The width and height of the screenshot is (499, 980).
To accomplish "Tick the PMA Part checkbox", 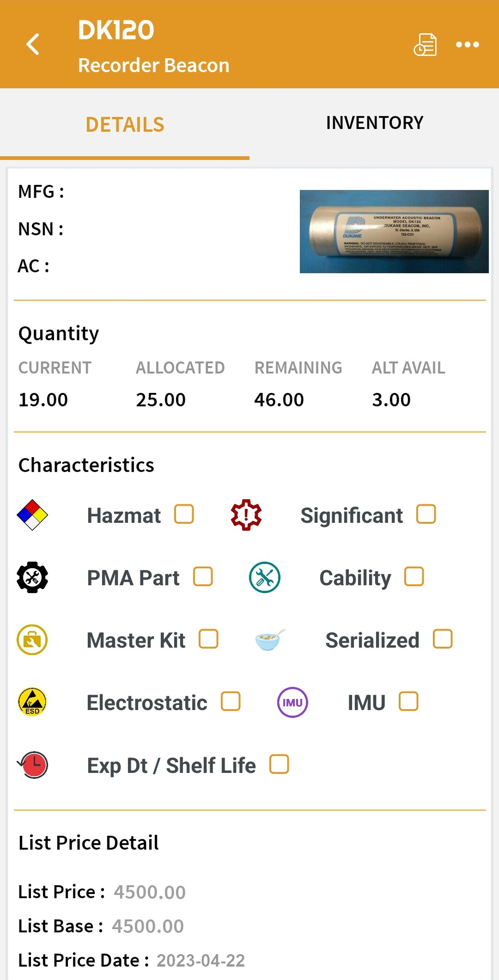I will point(203,576).
